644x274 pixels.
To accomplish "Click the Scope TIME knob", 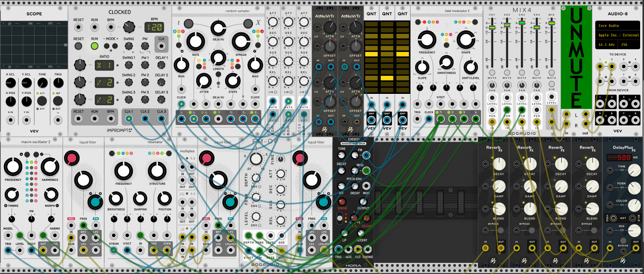I will pos(42,83).
